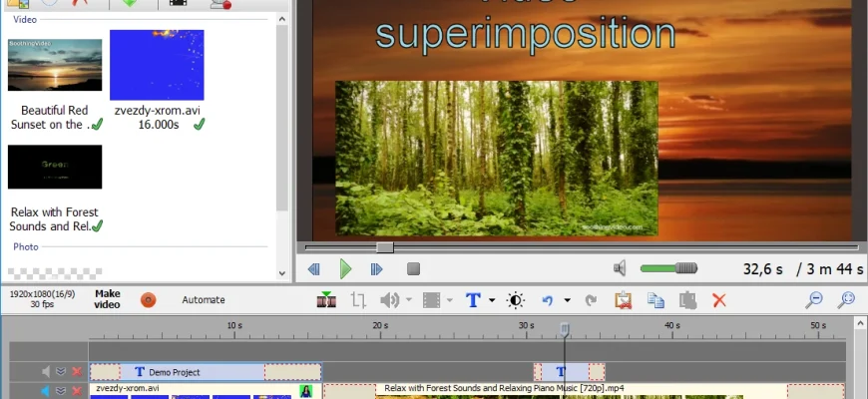Open the brightness and contrast adjustment icon

point(516,300)
